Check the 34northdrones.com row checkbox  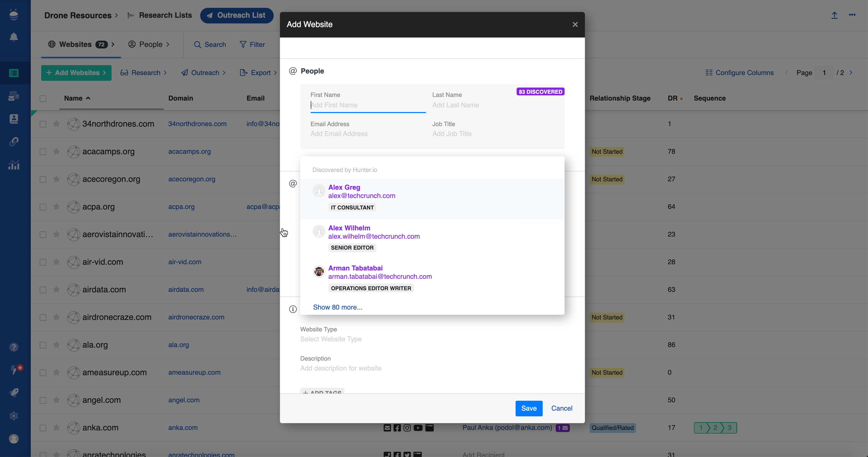(x=43, y=124)
